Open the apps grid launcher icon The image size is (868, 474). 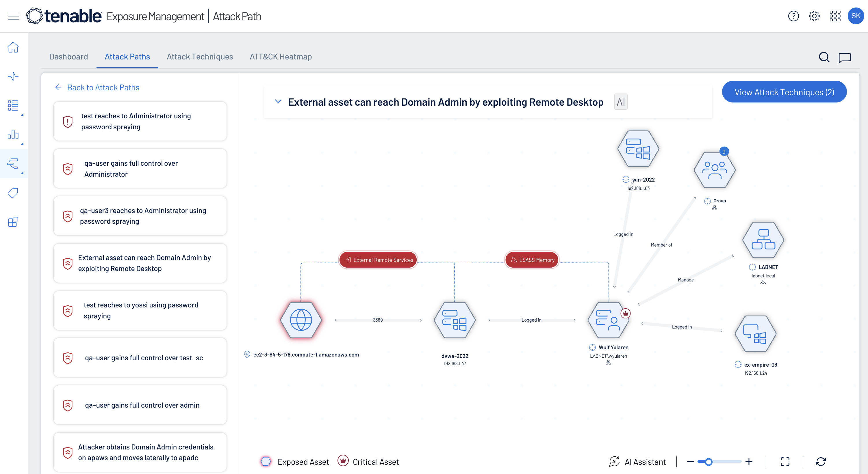click(x=835, y=16)
